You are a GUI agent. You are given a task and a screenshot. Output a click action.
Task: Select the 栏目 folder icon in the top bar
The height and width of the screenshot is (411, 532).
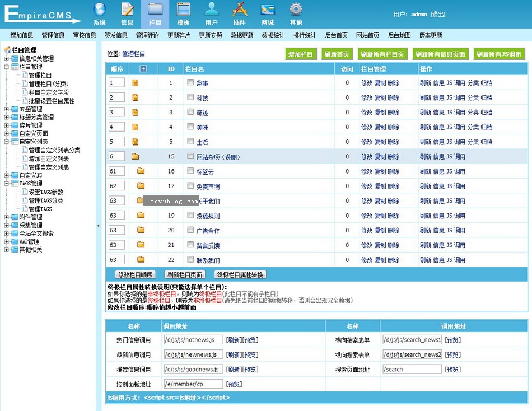click(x=155, y=10)
